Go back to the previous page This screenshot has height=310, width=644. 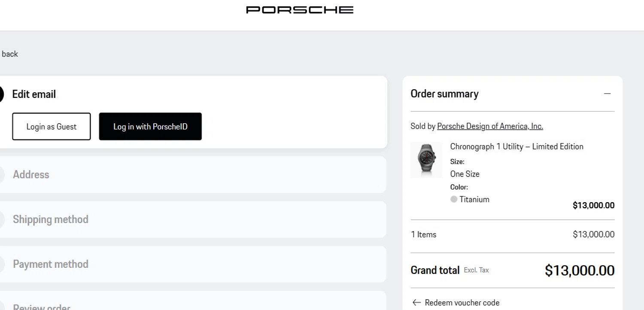[9, 54]
